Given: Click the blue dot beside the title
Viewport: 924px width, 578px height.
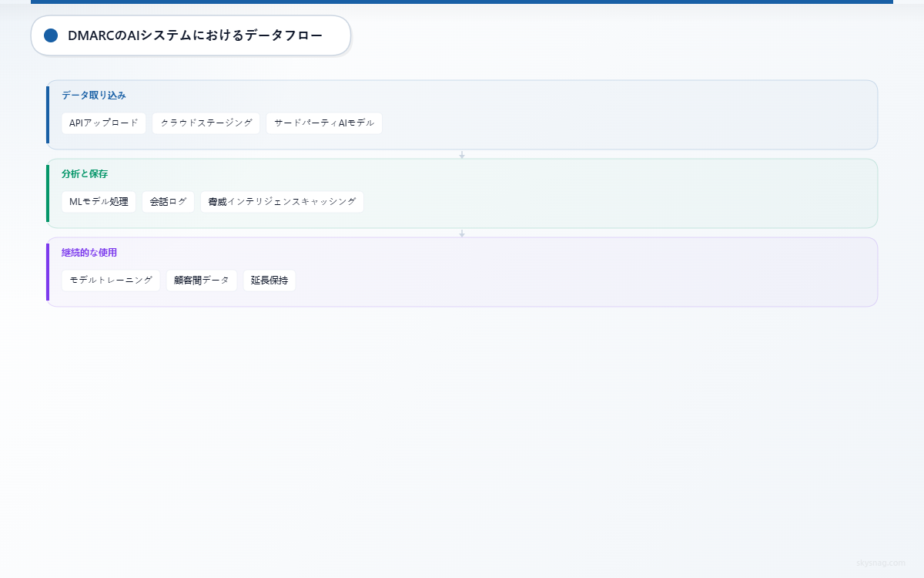Looking at the screenshot, I should click(51, 35).
